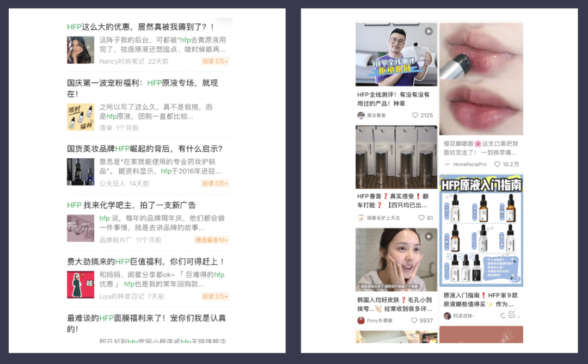Tap Pony朴惠敏 profile avatar
The image size is (588, 364).
pos(360,320)
